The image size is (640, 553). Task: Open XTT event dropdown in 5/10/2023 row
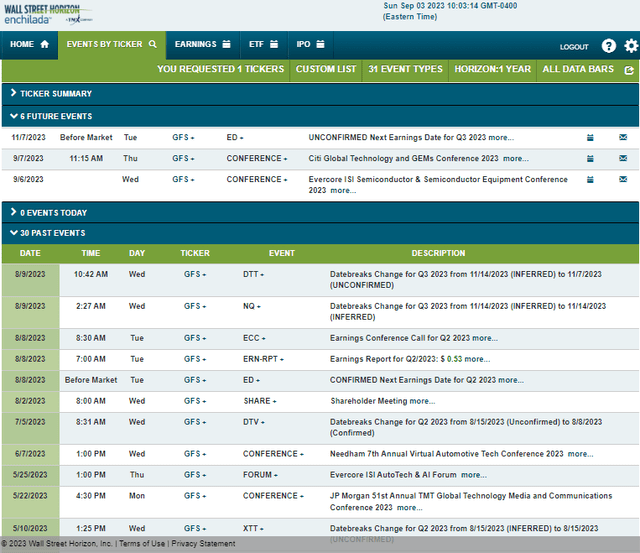(253, 529)
